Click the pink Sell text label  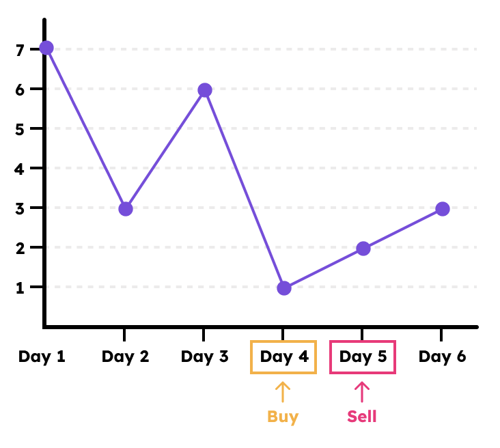362,417
